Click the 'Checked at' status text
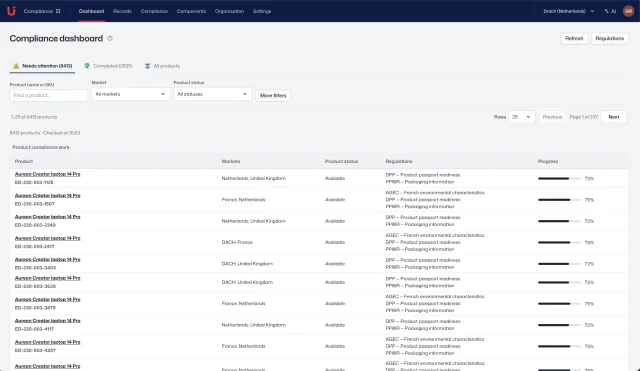 (61, 133)
